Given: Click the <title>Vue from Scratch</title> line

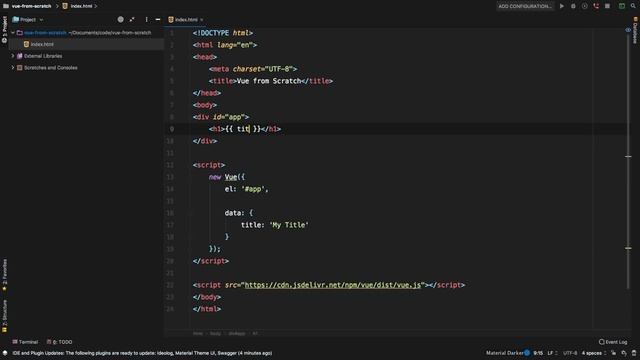Looking at the screenshot, I should coord(271,81).
